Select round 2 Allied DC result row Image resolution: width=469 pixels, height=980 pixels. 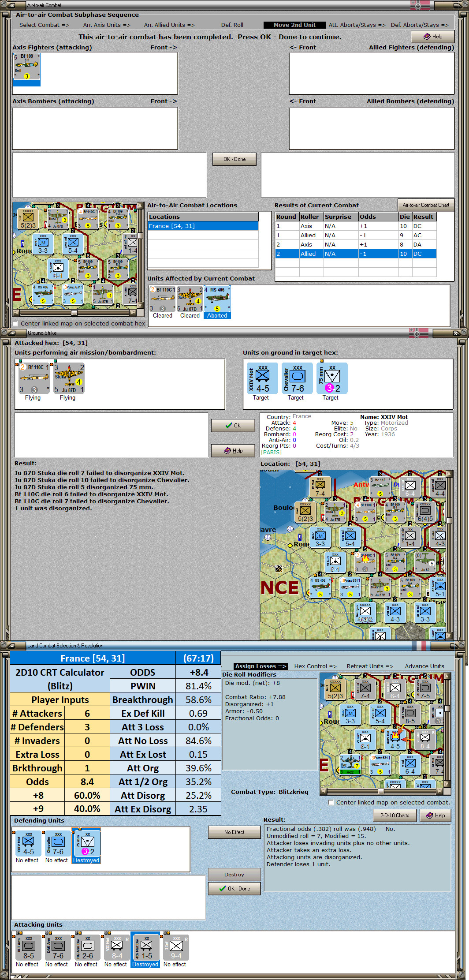coord(356,254)
